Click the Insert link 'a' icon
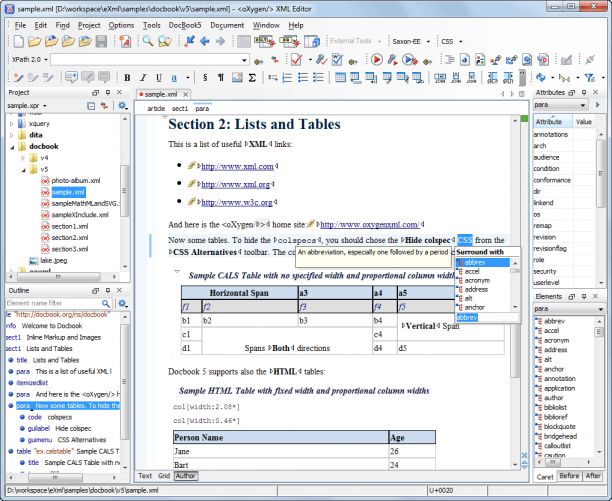Screen dimensions: 612x501 click(x=174, y=78)
